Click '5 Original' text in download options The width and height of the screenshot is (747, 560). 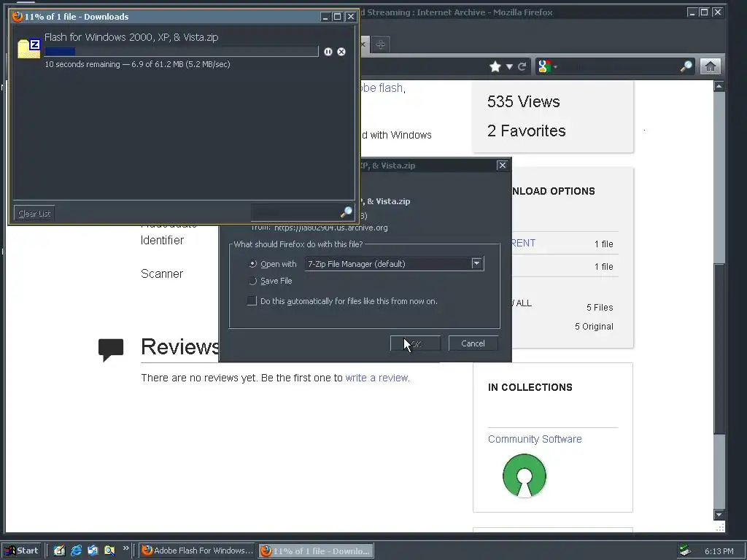click(x=594, y=327)
